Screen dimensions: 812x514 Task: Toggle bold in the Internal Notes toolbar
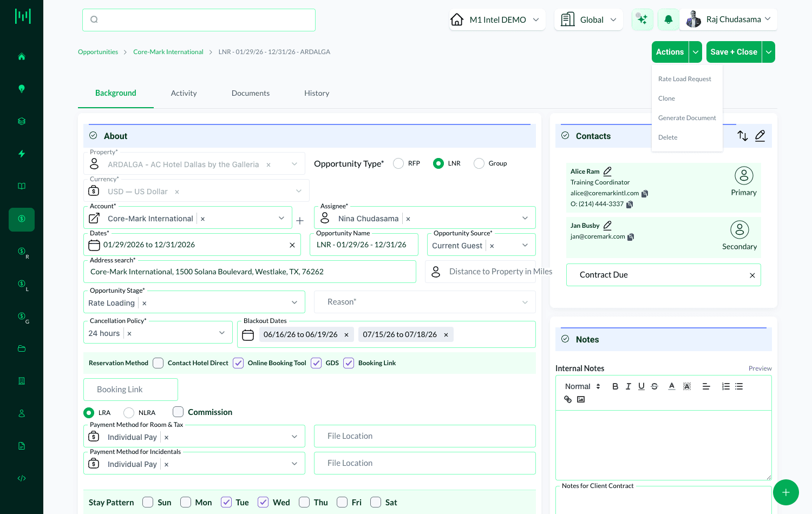(615, 386)
